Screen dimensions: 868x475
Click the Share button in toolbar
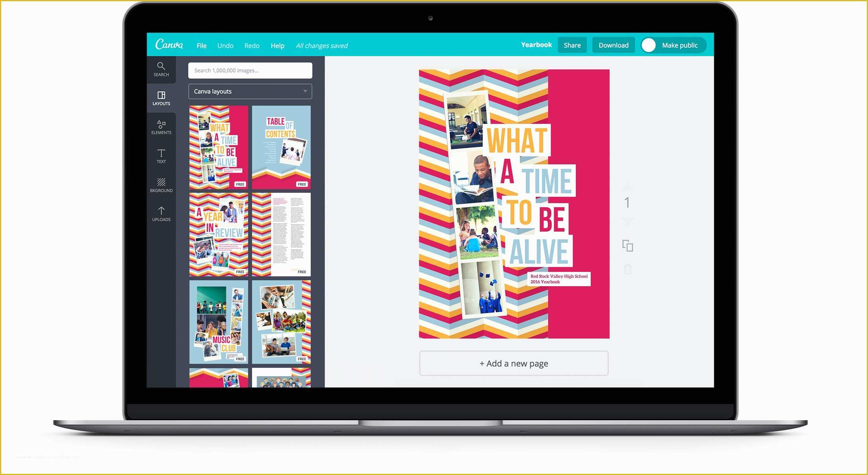tap(571, 46)
